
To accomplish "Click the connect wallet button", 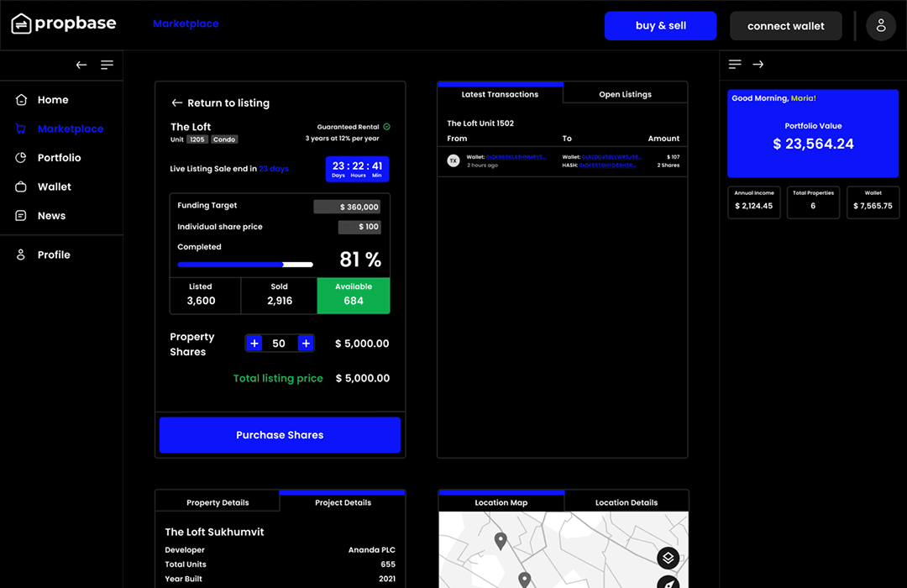I will (x=785, y=25).
